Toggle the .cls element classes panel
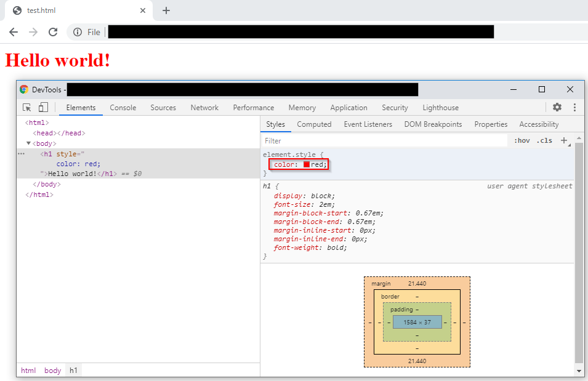This screenshot has height=381, width=588. (x=544, y=140)
